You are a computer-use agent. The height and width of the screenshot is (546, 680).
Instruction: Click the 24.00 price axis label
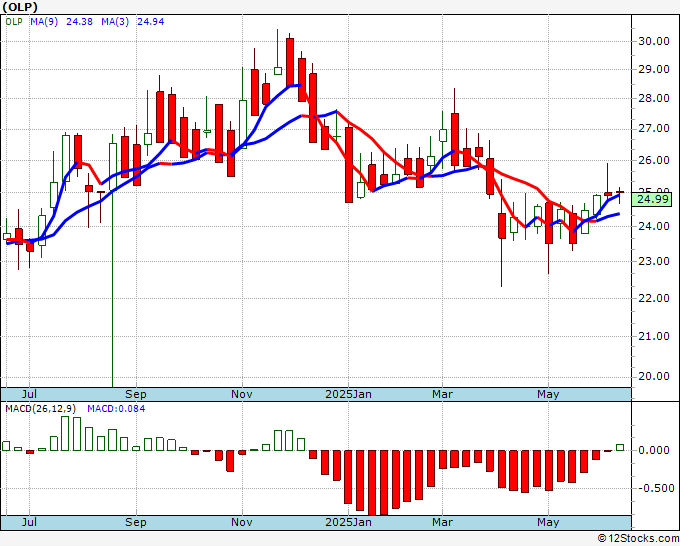pyautogui.click(x=654, y=226)
